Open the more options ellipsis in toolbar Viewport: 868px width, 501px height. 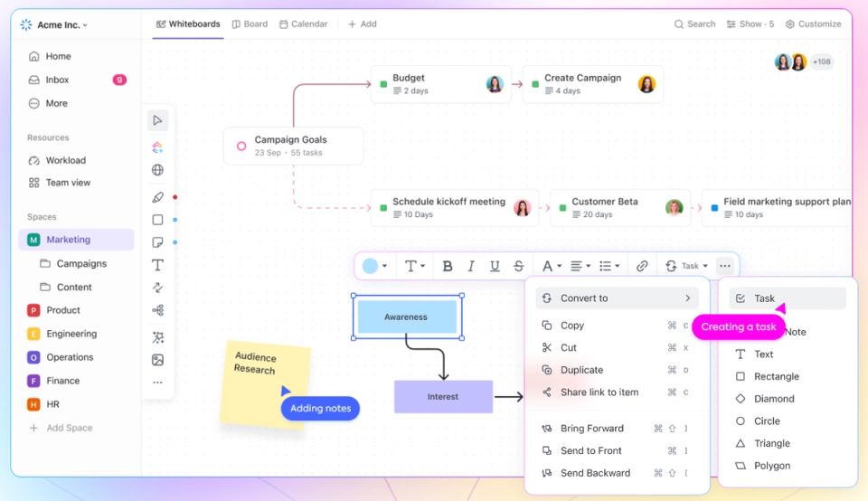[x=724, y=266]
